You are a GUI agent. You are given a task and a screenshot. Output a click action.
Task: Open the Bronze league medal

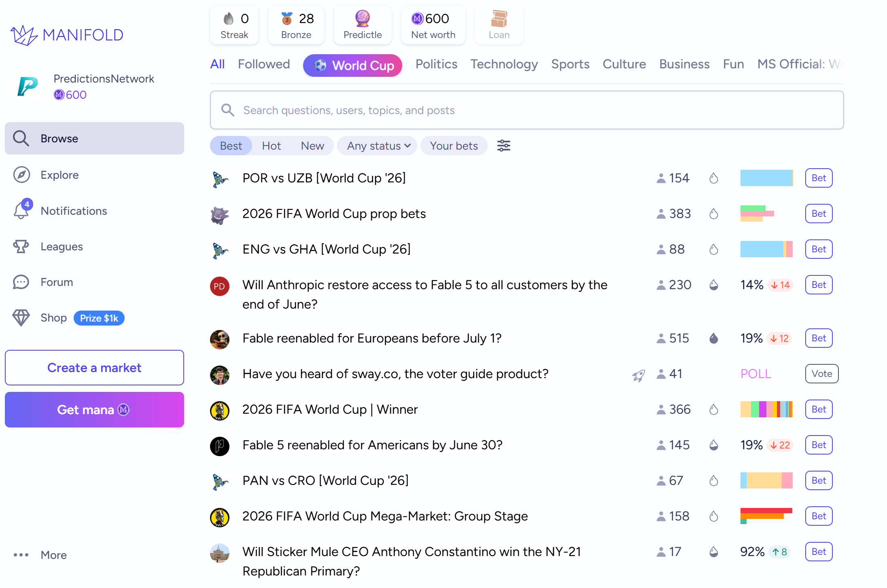click(x=296, y=25)
